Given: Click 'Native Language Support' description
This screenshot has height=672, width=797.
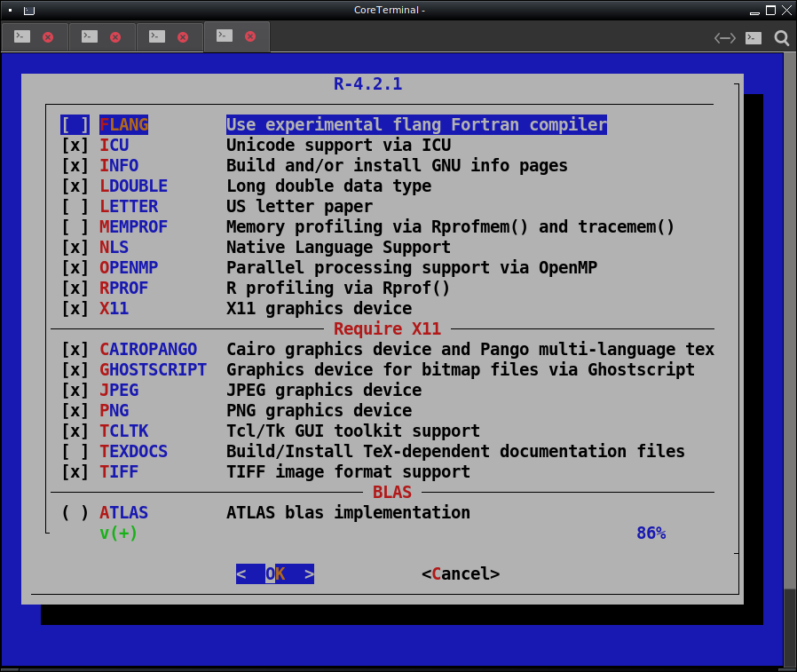Looking at the screenshot, I should click(338, 247).
